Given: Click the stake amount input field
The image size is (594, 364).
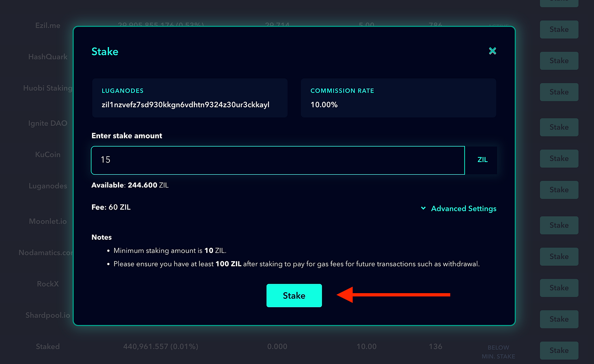Looking at the screenshot, I should (278, 160).
